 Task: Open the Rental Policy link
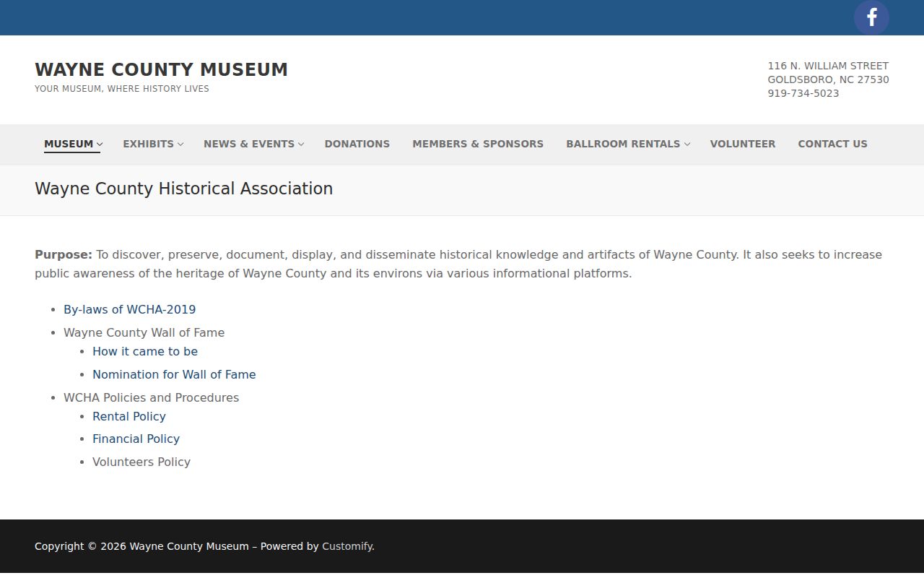[129, 416]
